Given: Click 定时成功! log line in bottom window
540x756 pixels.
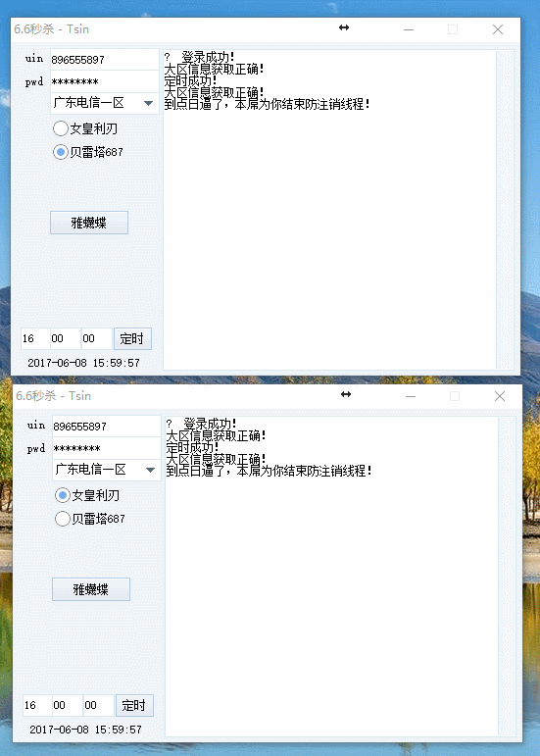Looking at the screenshot, I should click(x=192, y=447).
